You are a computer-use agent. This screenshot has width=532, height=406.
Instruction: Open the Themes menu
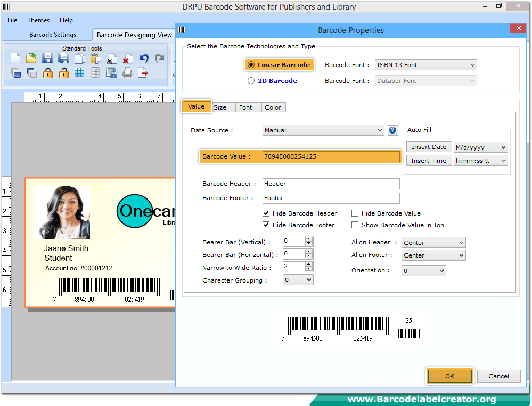pyautogui.click(x=38, y=20)
